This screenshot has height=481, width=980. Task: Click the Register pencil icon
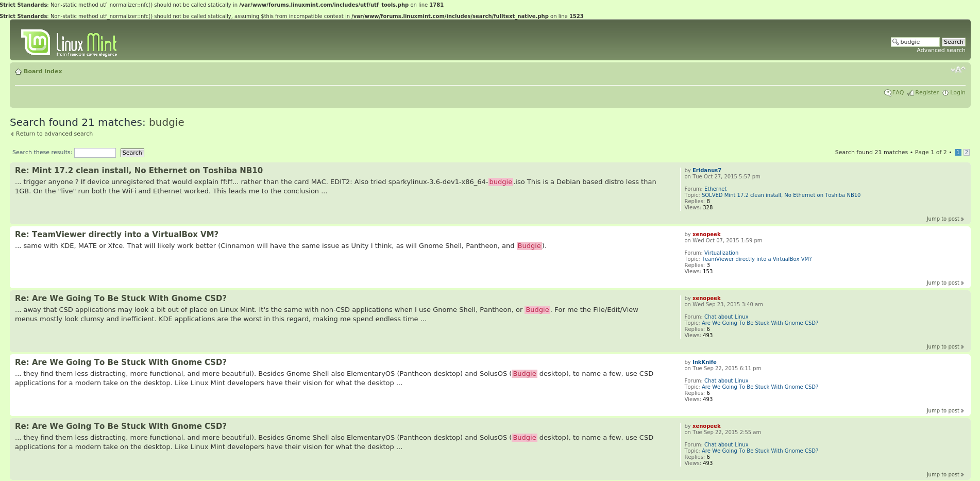910,93
